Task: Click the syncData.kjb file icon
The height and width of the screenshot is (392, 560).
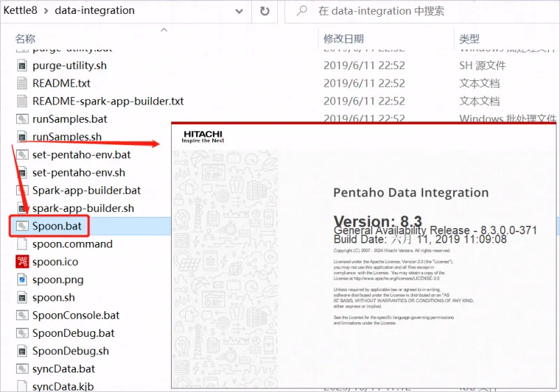Action: (22, 386)
